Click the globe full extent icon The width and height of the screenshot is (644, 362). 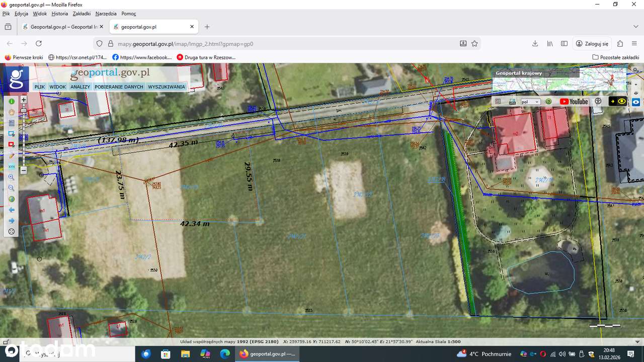pos(12,199)
